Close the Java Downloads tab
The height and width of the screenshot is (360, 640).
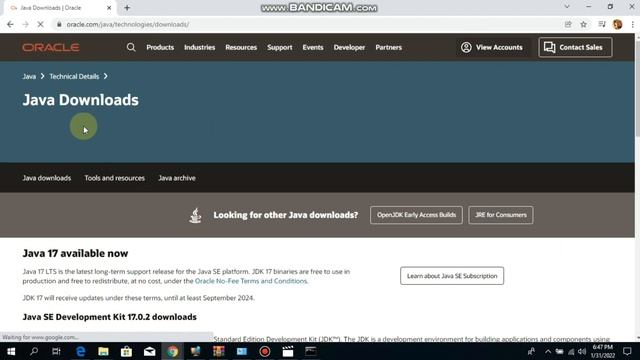point(109,8)
